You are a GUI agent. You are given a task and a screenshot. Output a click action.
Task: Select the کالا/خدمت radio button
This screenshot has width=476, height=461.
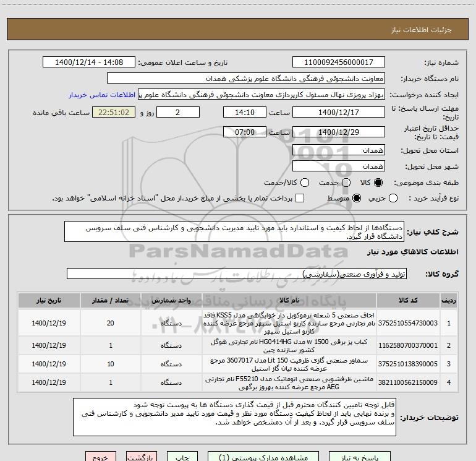(305, 183)
